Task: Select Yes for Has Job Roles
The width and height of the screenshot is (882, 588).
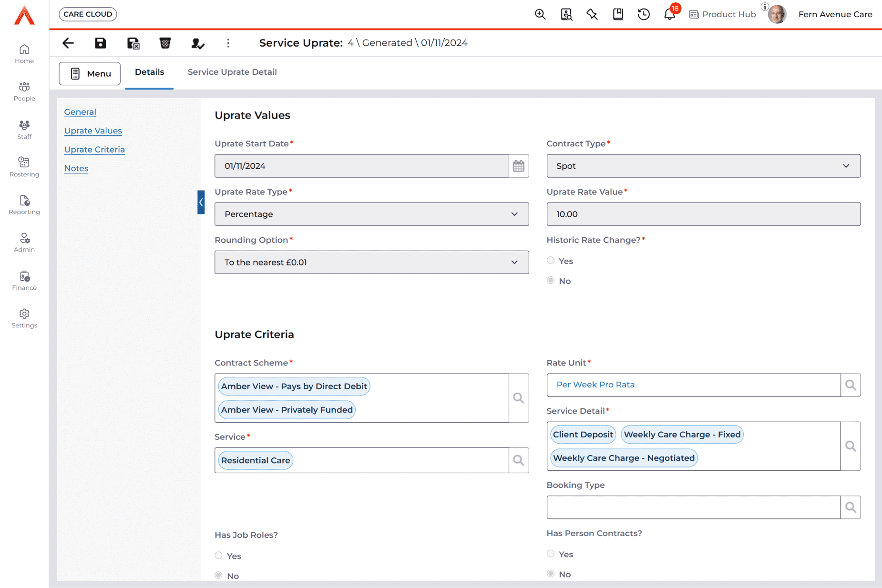Action: click(219, 556)
